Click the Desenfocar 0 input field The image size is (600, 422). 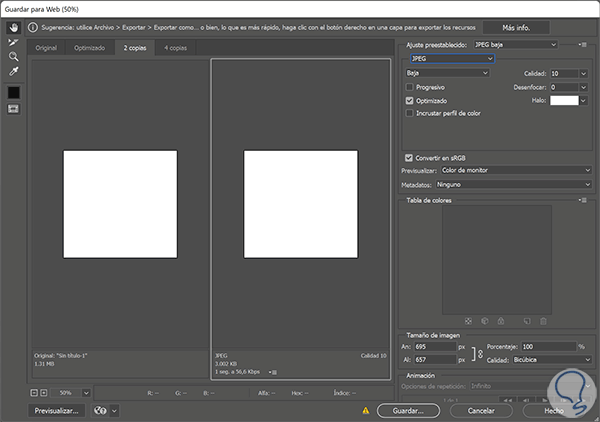[564, 87]
